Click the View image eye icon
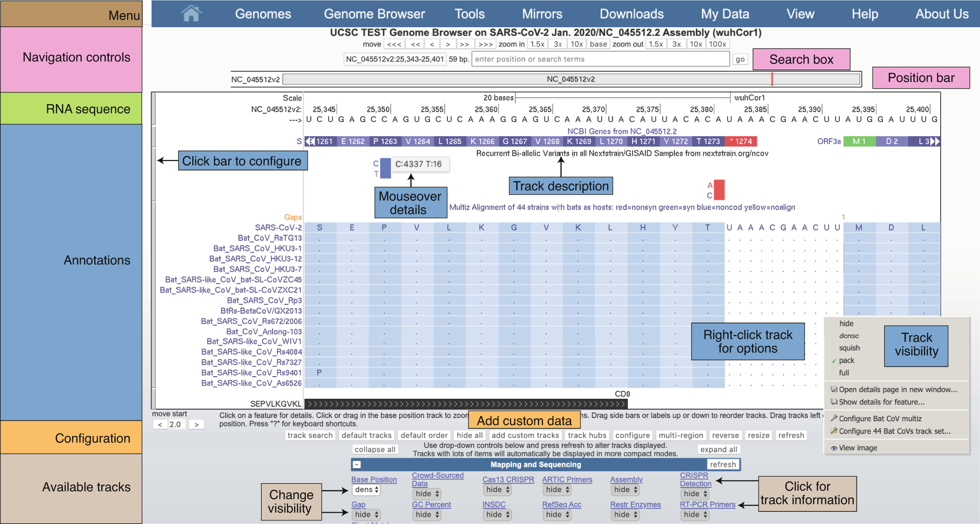Screen dimensions: 980x524 pos(834,448)
